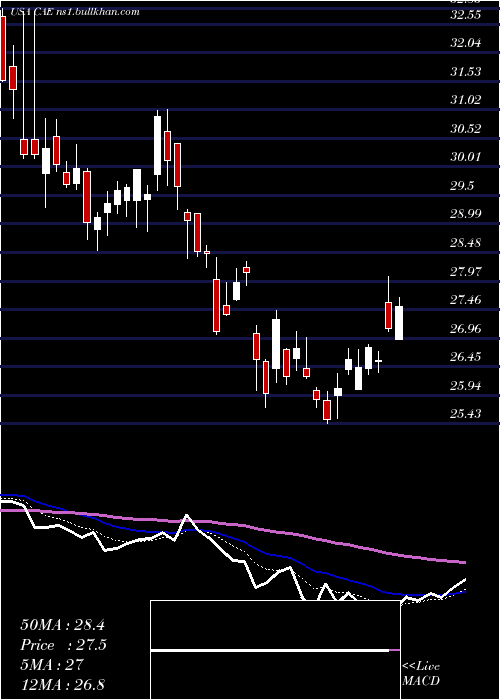
Task: Click the '50MA : 28.4' legend entry
Action: click(x=62, y=625)
